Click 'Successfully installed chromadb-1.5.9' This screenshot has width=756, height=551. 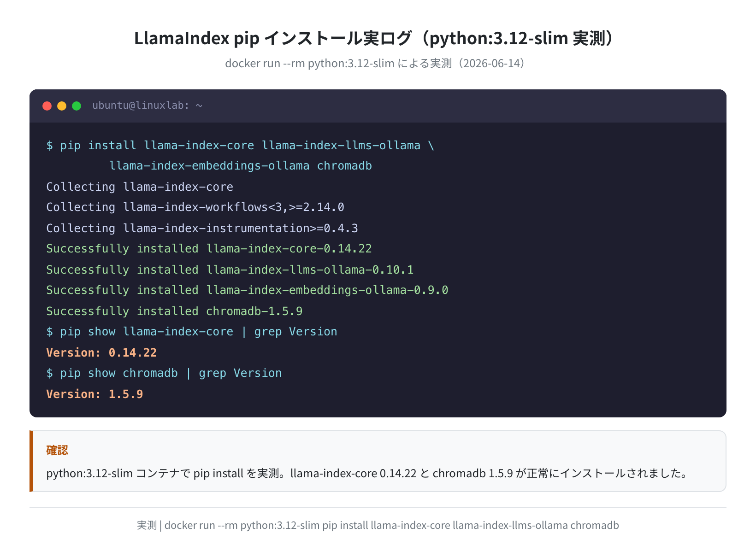(x=174, y=311)
